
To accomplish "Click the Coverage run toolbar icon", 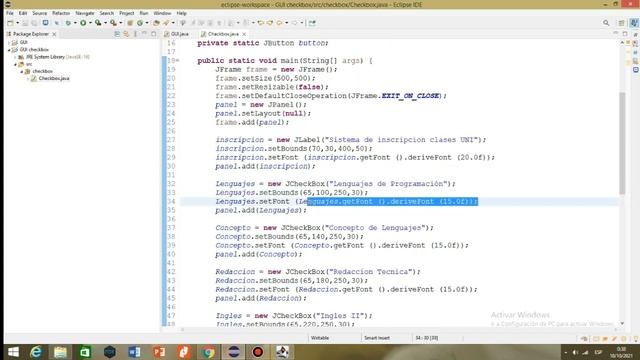I will (x=98, y=23).
